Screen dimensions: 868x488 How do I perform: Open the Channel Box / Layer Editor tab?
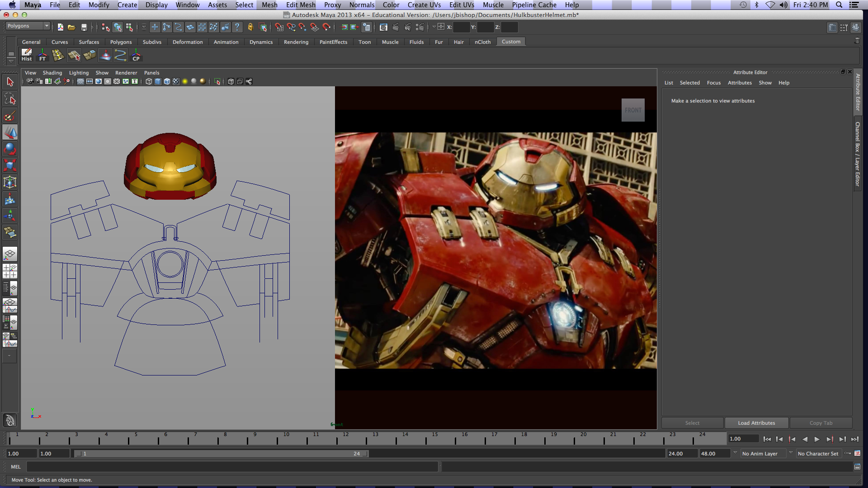click(857, 154)
